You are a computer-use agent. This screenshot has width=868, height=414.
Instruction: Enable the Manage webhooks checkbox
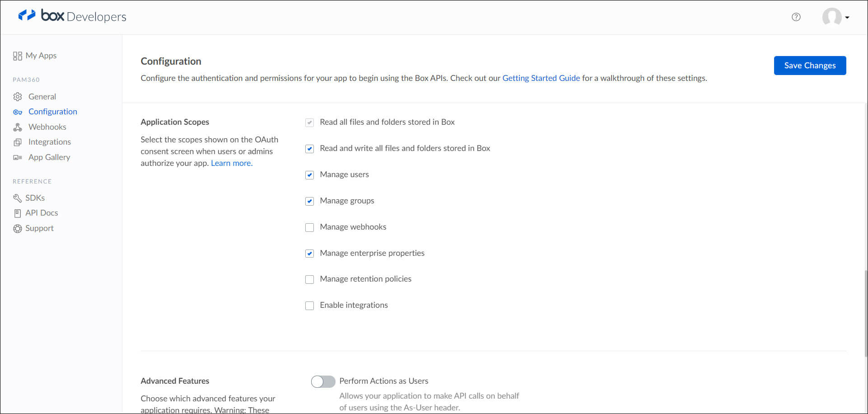coord(309,227)
